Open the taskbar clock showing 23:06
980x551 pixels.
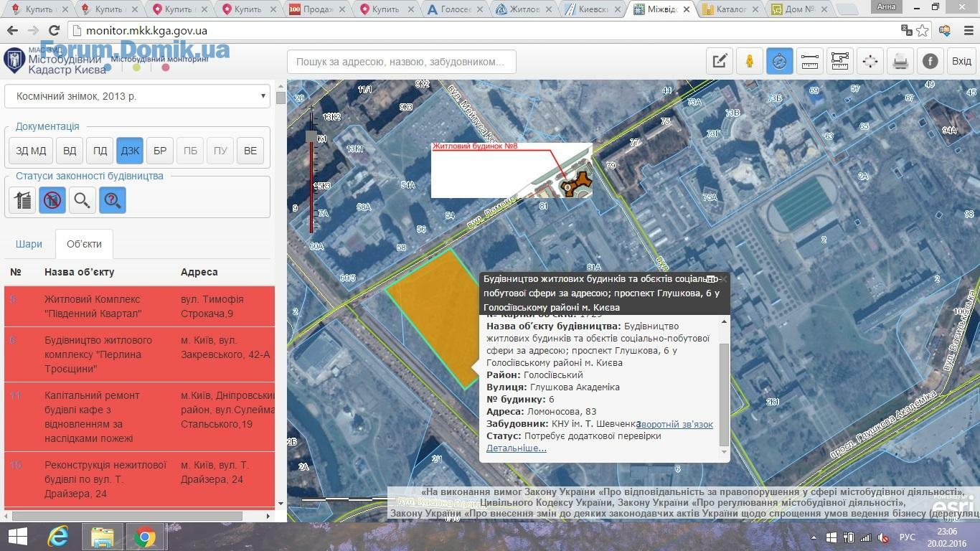946,537
